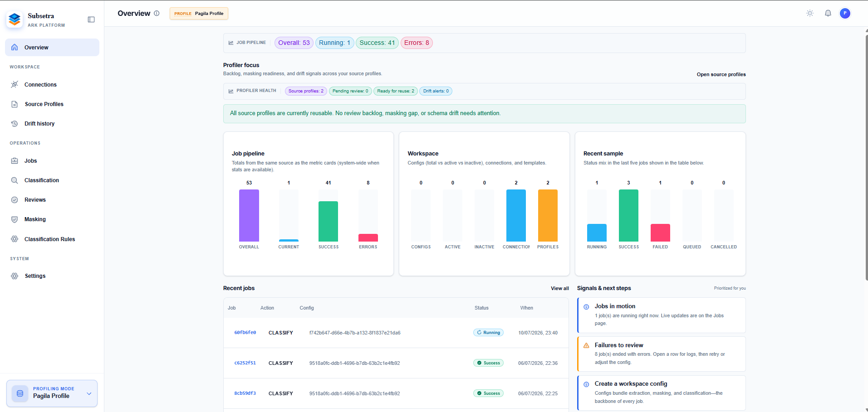The width and height of the screenshot is (868, 412).
Task: Open Reviews page
Action: 52,199
